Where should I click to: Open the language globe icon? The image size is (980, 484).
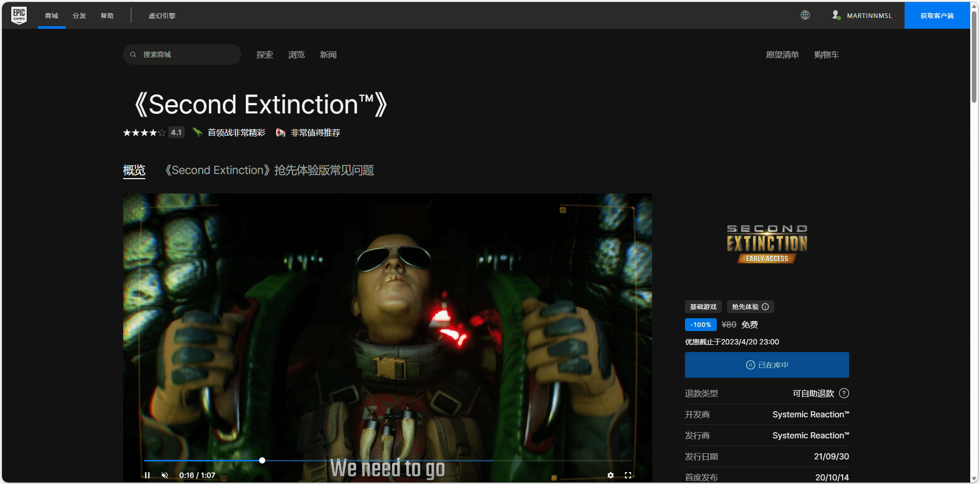(806, 15)
